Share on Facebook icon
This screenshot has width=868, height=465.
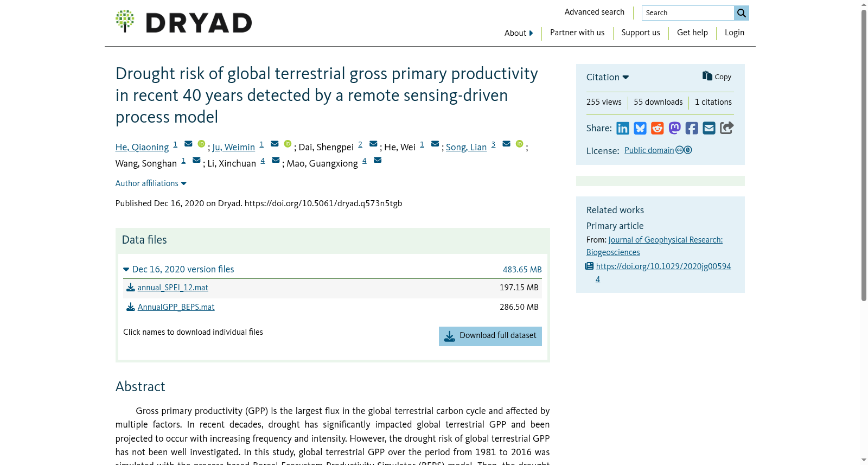[692, 128]
